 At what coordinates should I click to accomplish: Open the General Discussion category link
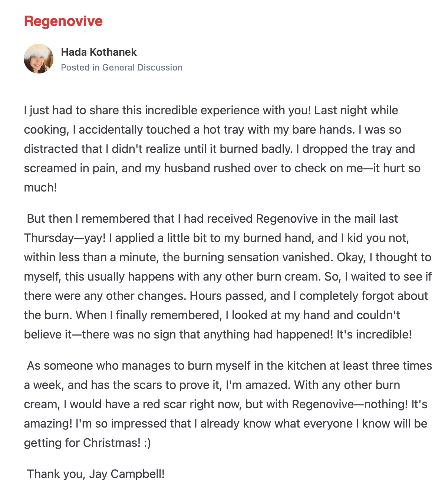click(x=142, y=68)
